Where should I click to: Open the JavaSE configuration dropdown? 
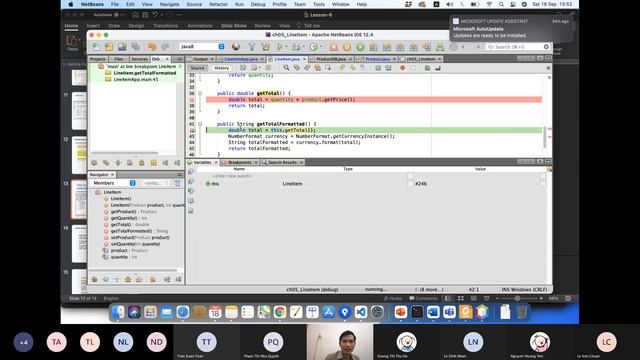point(202,47)
